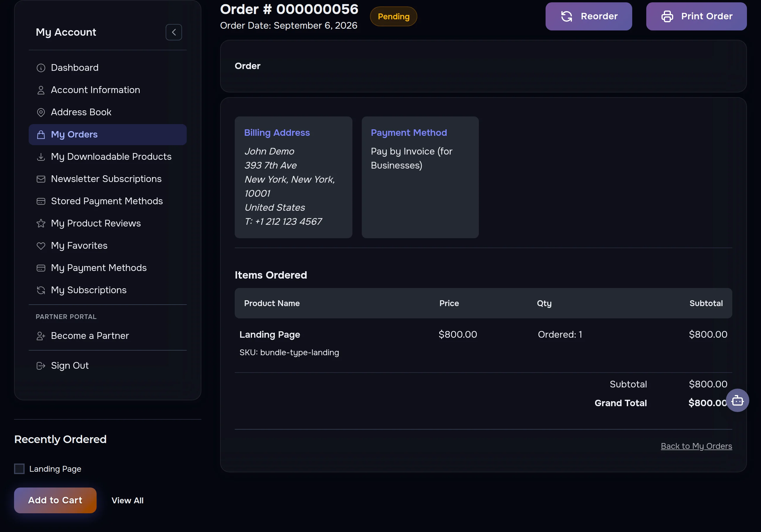Screen dimensions: 761x532
Task: Click the Pending status badge
Action: (393, 17)
